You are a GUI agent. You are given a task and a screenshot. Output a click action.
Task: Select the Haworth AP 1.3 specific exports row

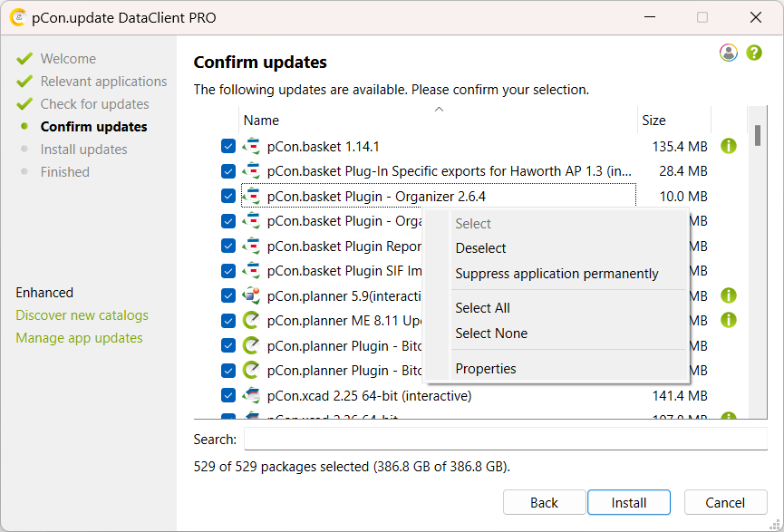point(449,171)
